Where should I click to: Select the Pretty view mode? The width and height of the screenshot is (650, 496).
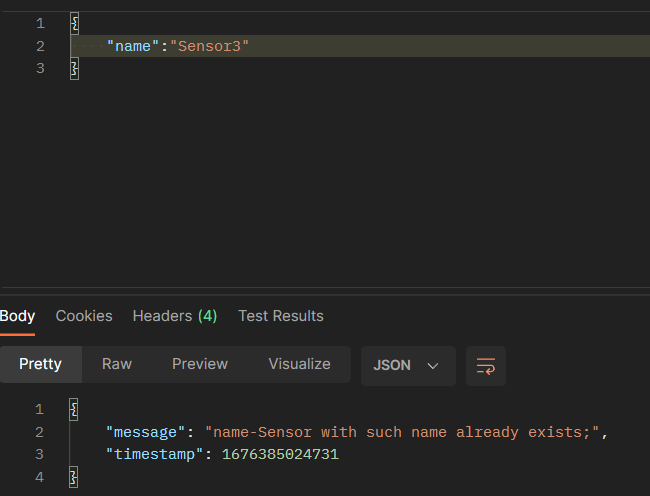(40, 364)
